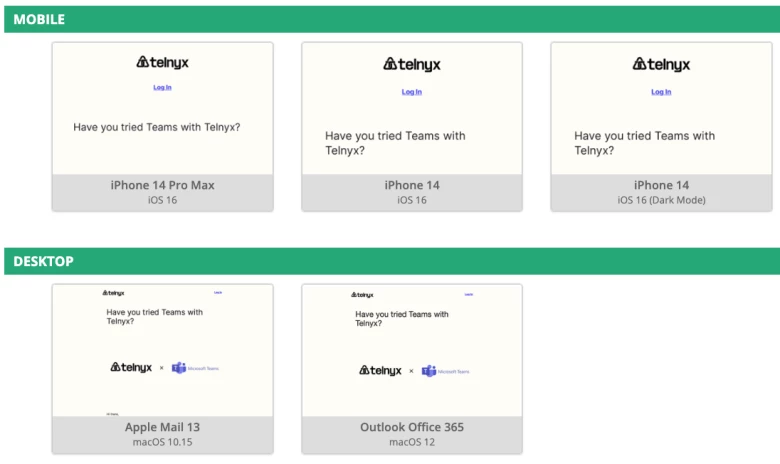Image resolution: width=780 pixels, height=464 pixels.
Task: Click small header Telnyx logo in Apple Mail 13 preview
Action: pyautogui.click(x=113, y=293)
